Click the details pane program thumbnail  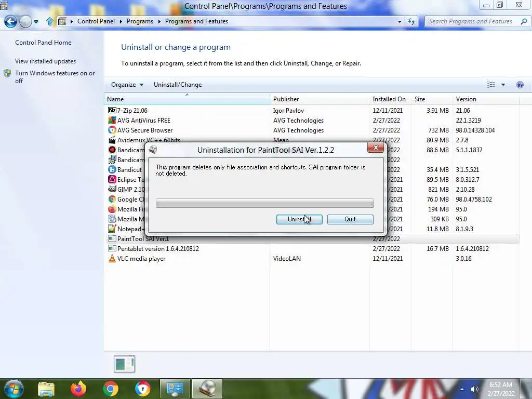coord(125,364)
